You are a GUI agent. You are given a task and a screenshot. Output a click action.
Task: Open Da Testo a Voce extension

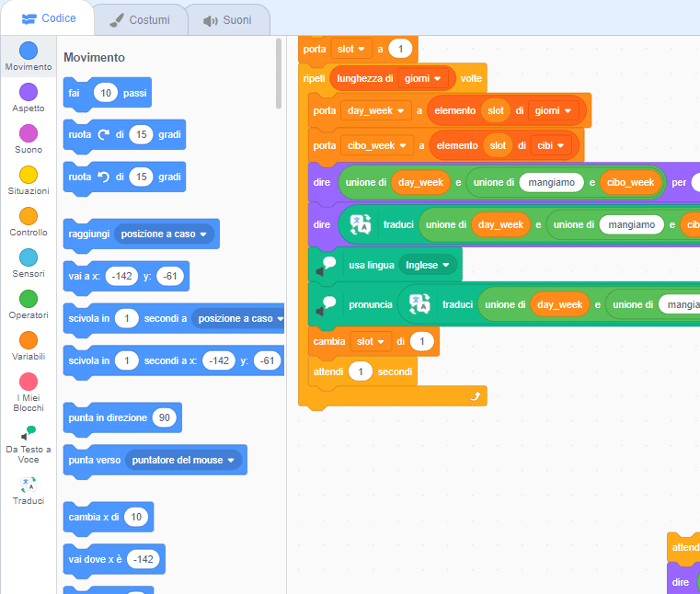[29, 433]
